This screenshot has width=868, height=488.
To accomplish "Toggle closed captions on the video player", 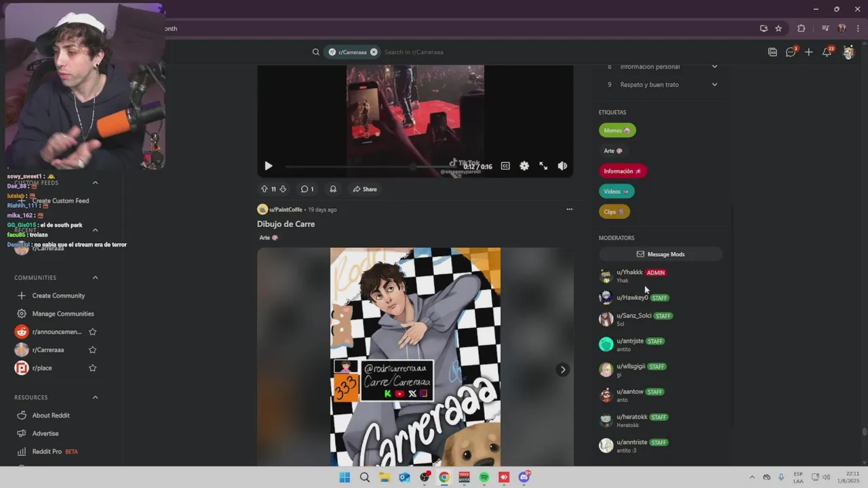I will pos(505,166).
